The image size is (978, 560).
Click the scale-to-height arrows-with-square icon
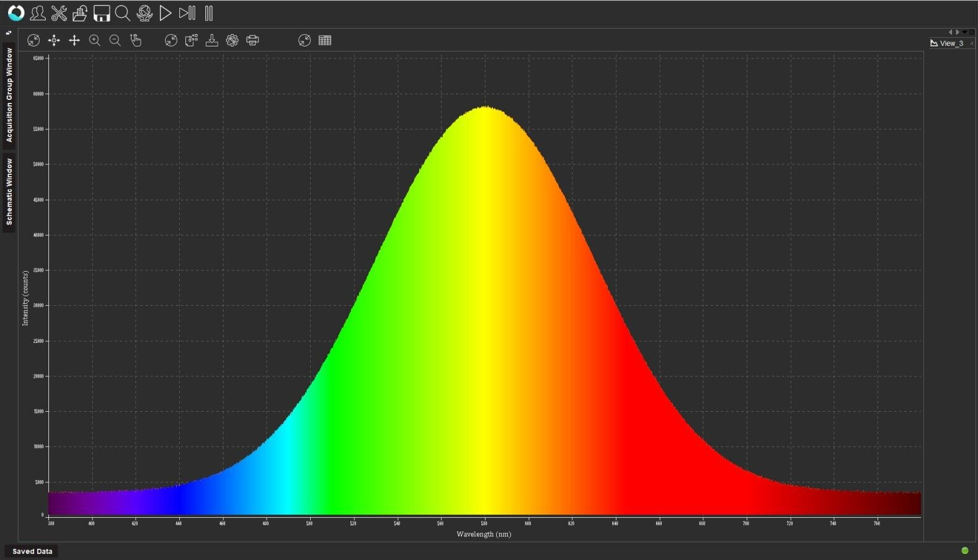pyautogui.click(x=54, y=40)
